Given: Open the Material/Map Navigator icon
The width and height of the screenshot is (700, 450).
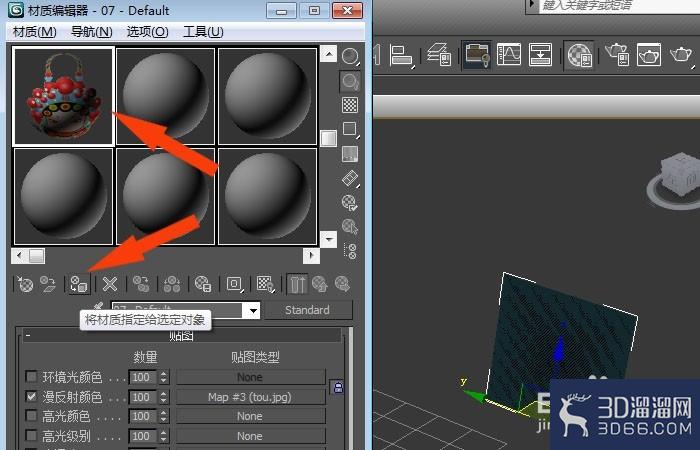Looking at the screenshot, I should pos(351,251).
